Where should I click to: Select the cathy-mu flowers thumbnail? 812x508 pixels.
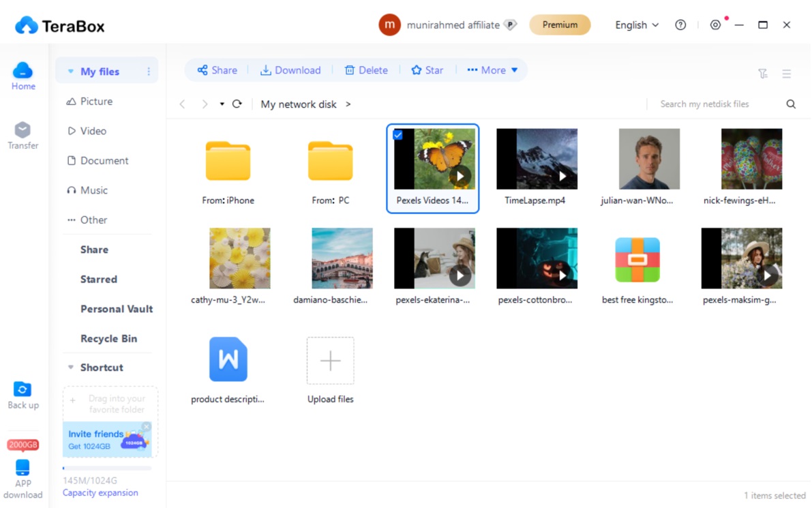pyautogui.click(x=240, y=258)
